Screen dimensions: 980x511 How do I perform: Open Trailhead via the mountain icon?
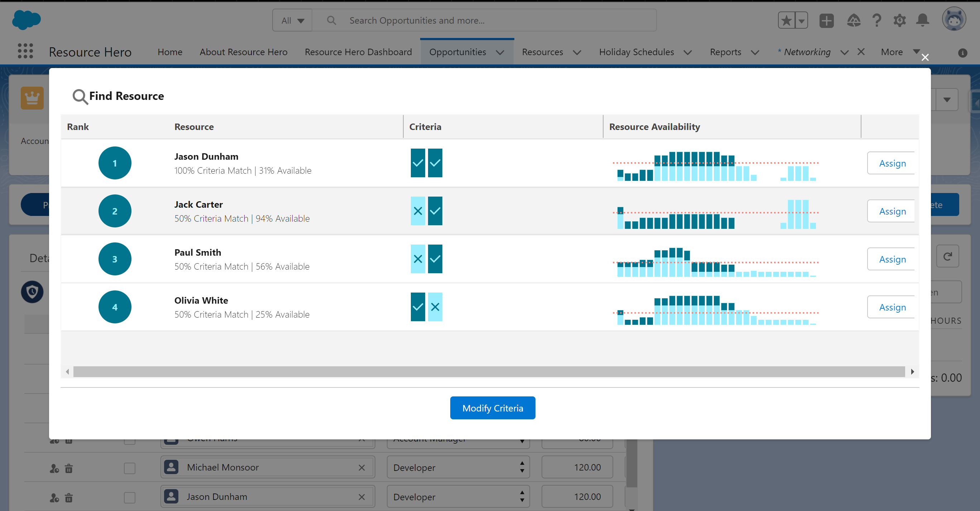click(854, 20)
